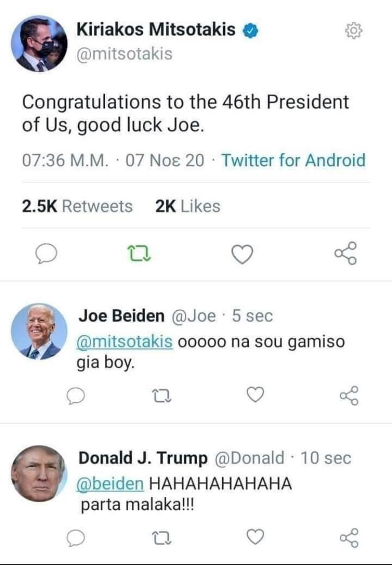392x565 pixels.
Task: Open the @beiden mention link
Action: [x=110, y=483]
